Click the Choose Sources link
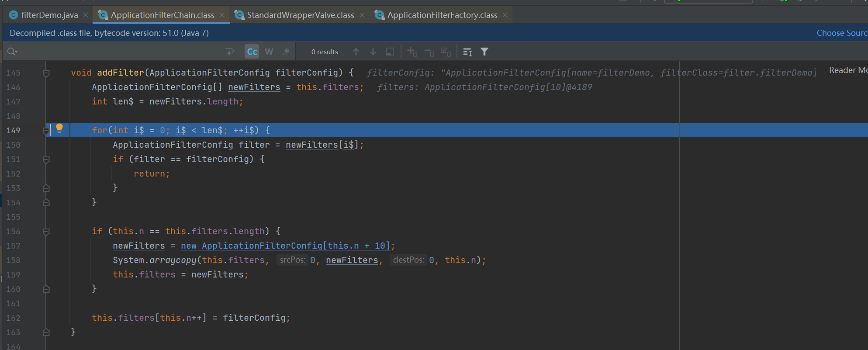The image size is (868, 350). click(842, 33)
